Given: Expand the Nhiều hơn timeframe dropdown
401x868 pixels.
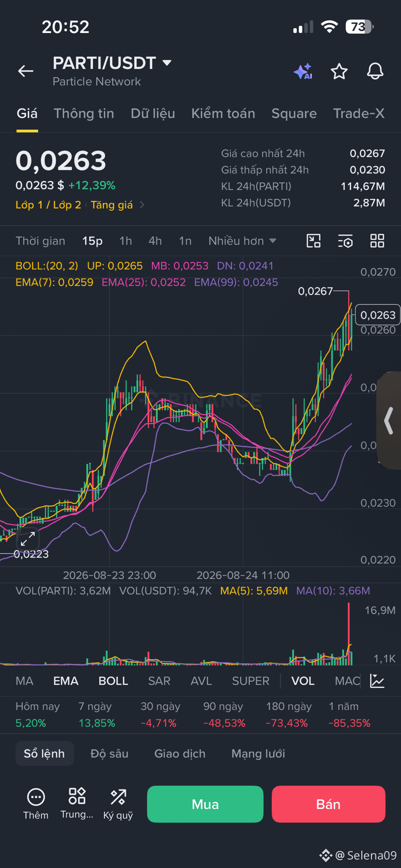Looking at the screenshot, I should [x=242, y=241].
